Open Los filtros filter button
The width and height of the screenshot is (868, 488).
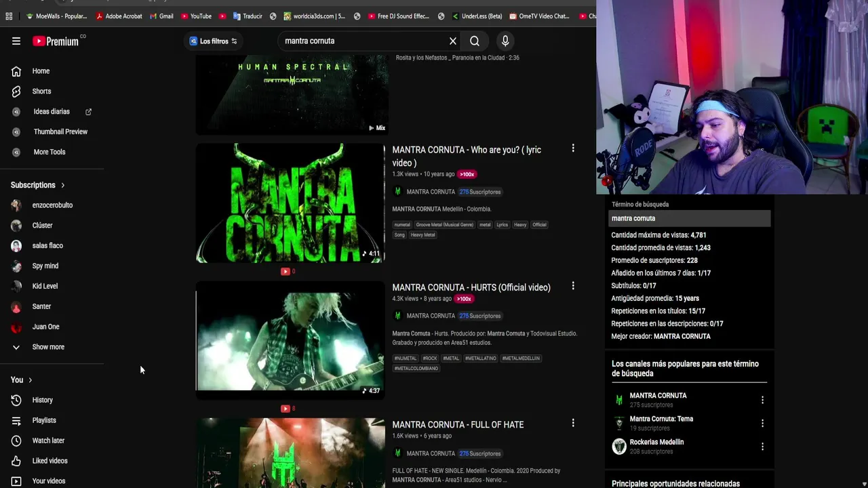pos(213,41)
